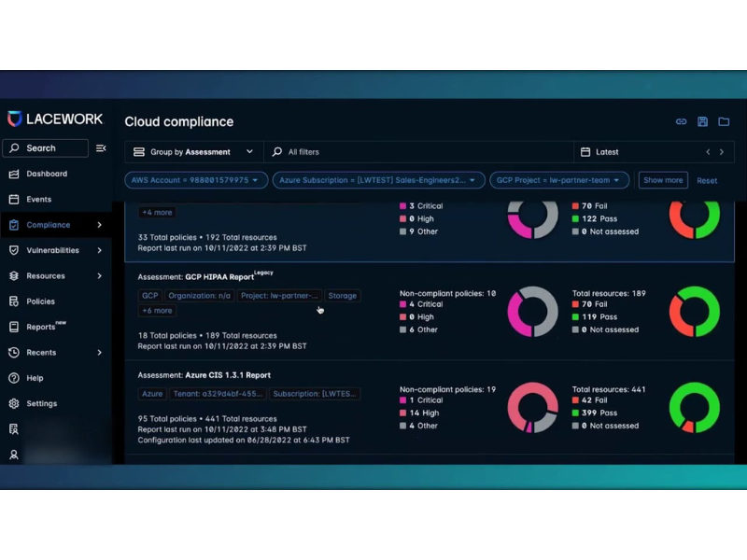Click the Show more filters button

[663, 180]
